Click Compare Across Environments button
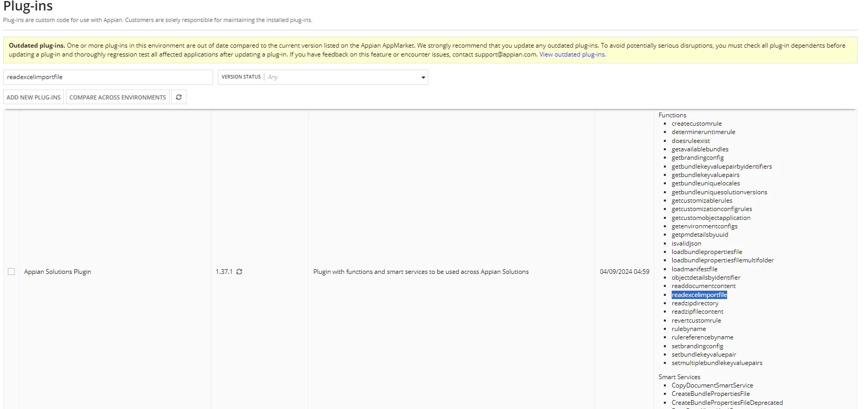This screenshot has width=868, height=409. pyautogui.click(x=118, y=97)
